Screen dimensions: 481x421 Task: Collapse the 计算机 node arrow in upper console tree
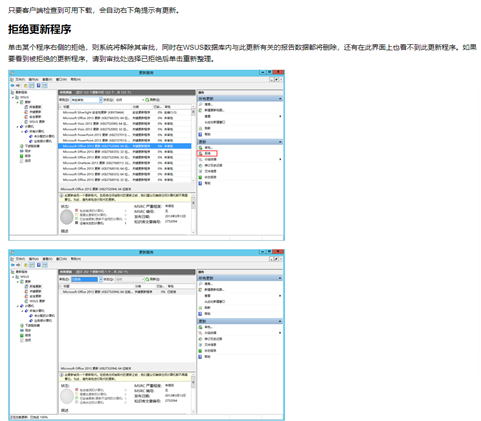tap(18, 127)
